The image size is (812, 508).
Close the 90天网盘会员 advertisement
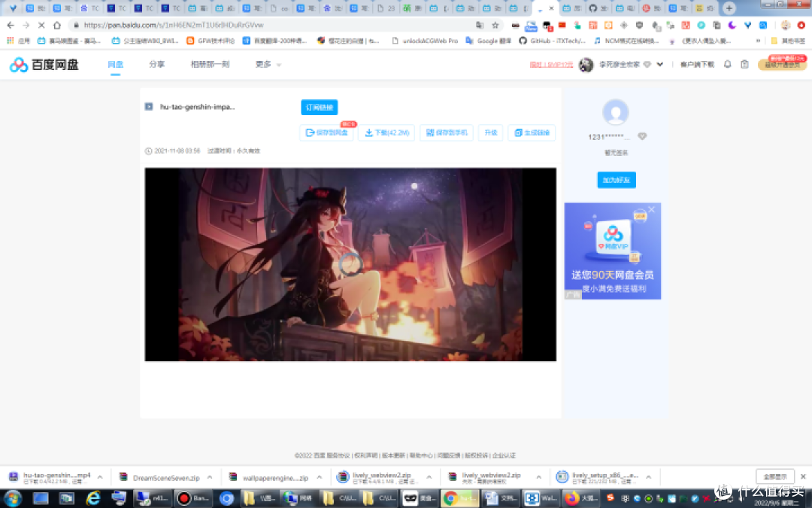point(651,209)
